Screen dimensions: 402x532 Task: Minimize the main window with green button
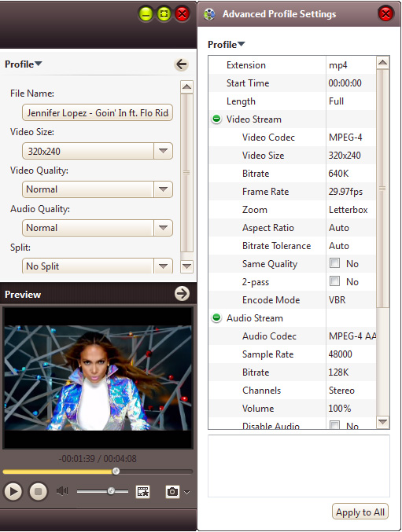point(146,14)
